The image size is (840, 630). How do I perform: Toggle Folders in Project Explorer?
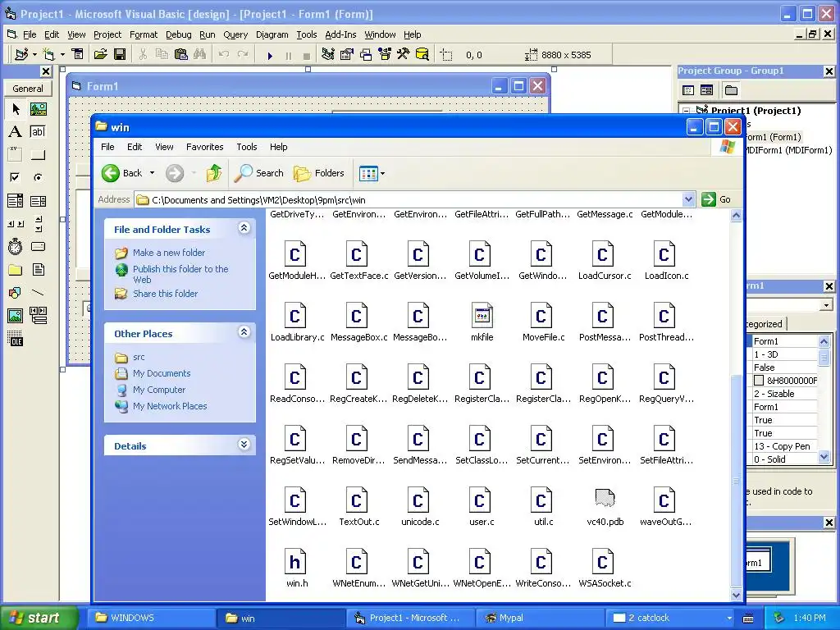click(731, 90)
